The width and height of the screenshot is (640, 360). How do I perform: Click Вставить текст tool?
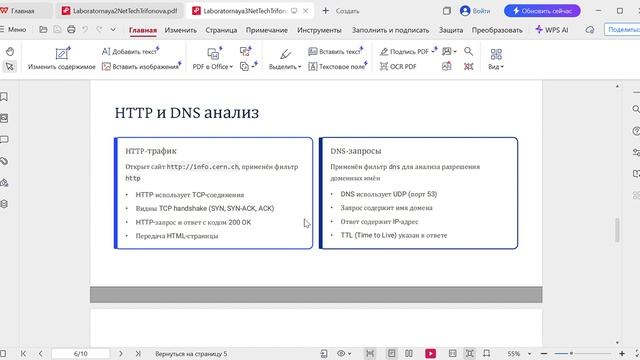336,51
